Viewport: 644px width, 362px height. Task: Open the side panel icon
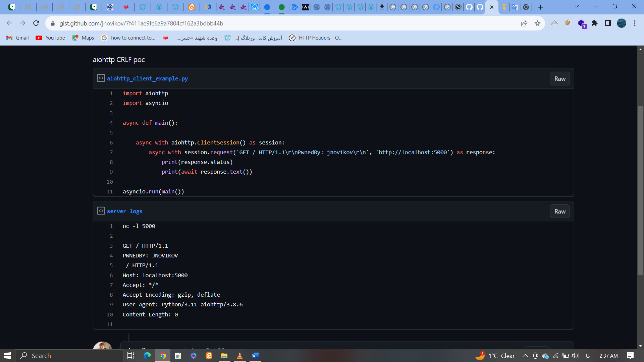[608, 23]
